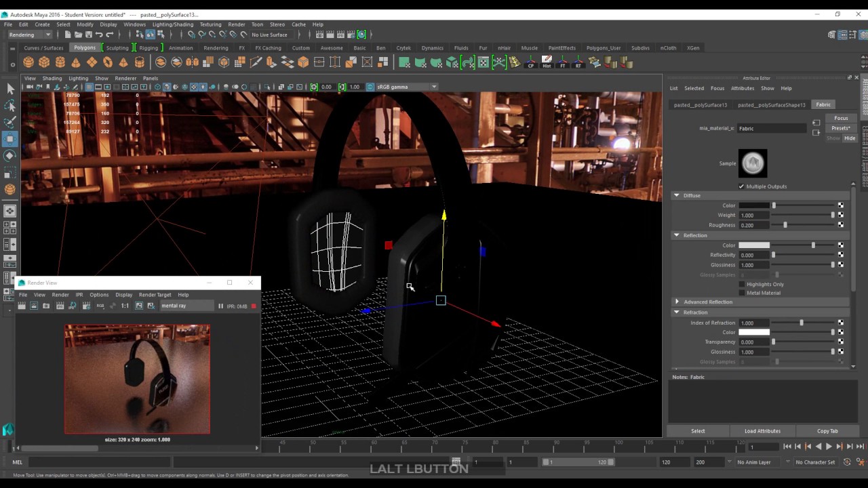868x488 pixels.
Task: Click the play forward button
Action: 829,447
